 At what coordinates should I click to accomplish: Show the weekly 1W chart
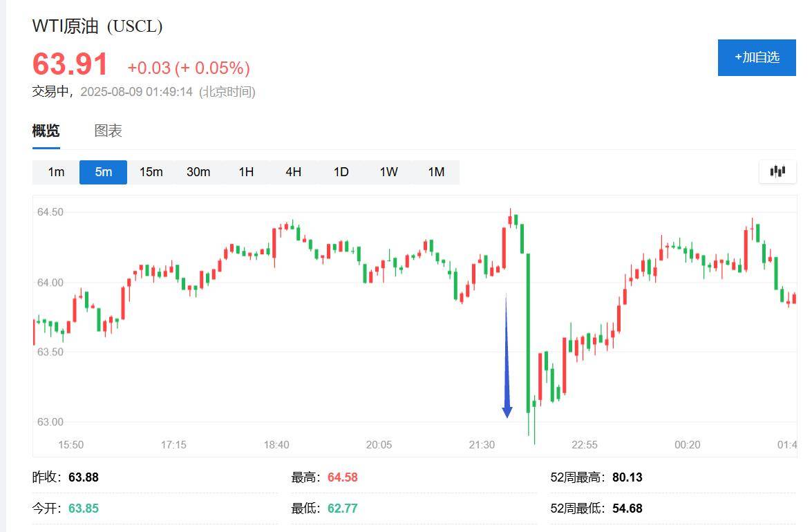[x=388, y=172]
